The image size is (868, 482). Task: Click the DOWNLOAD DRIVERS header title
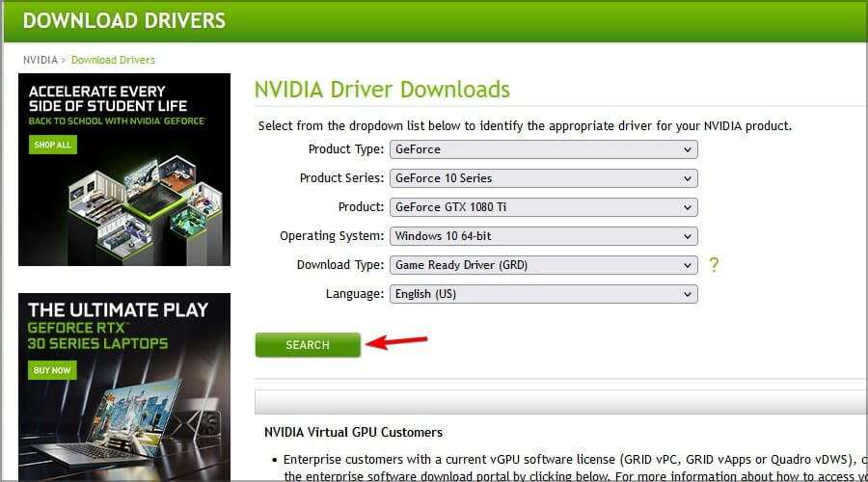coord(124,20)
